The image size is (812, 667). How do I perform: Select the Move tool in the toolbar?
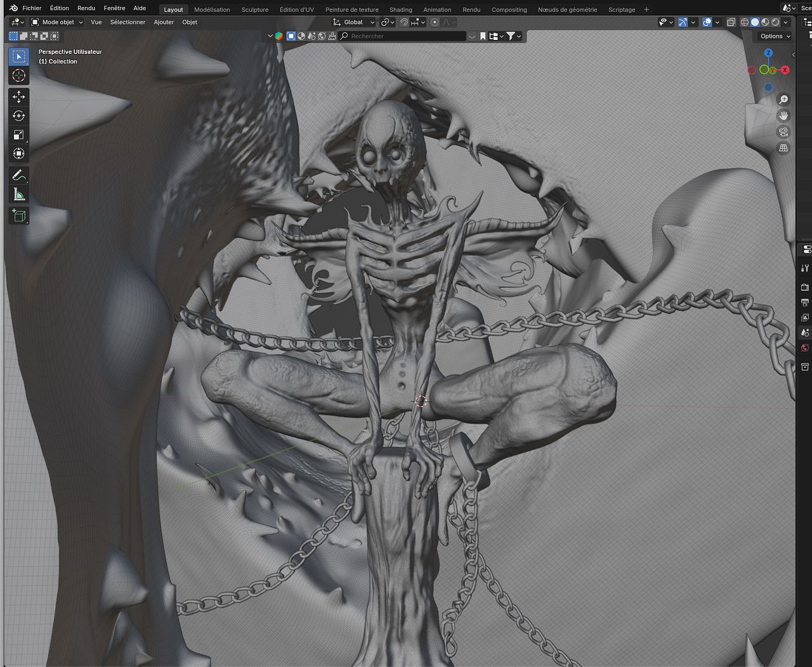[18, 96]
